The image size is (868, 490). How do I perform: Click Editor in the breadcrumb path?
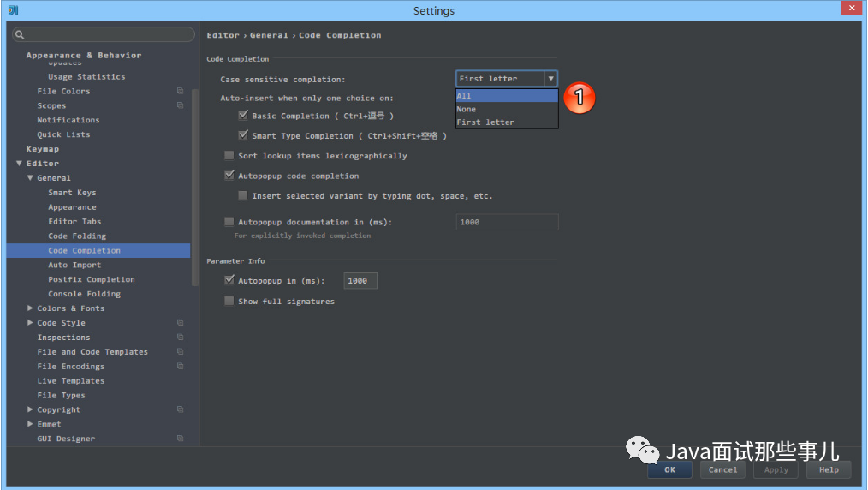tap(223, 35)
